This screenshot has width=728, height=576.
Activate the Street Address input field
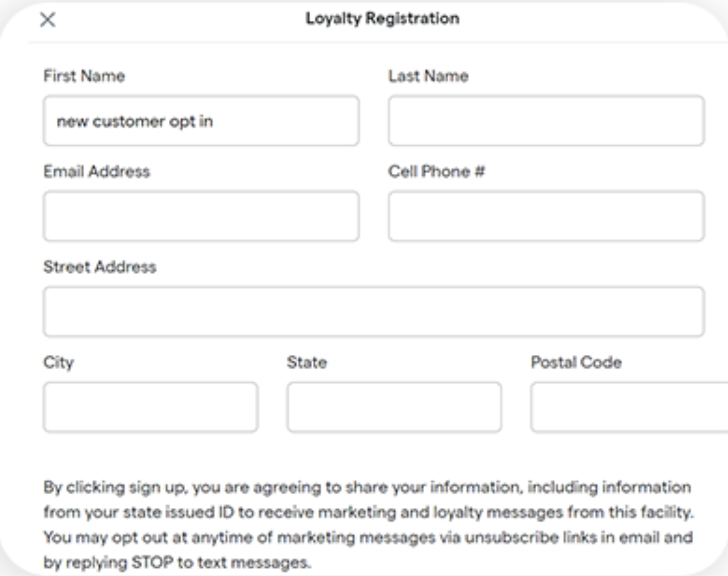[374, 312]
